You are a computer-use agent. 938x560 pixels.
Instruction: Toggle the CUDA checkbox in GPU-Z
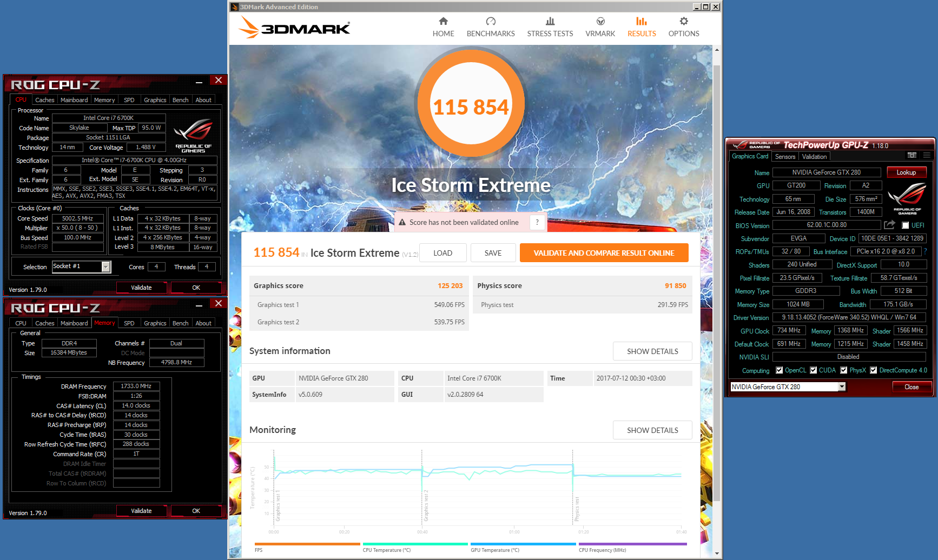(x=814, y=370)
